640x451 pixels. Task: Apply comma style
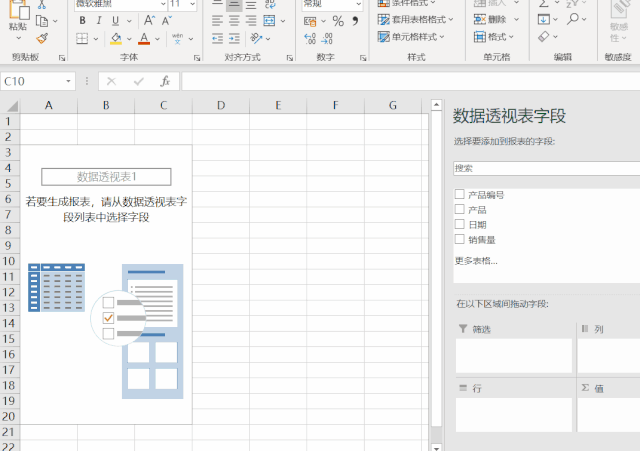[356, 21]
